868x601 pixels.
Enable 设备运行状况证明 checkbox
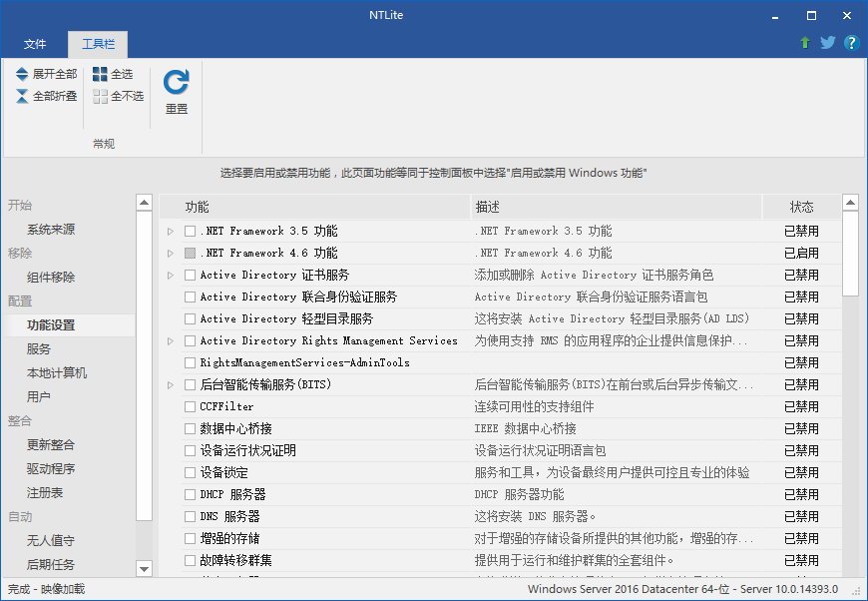[x=190, y=451]
